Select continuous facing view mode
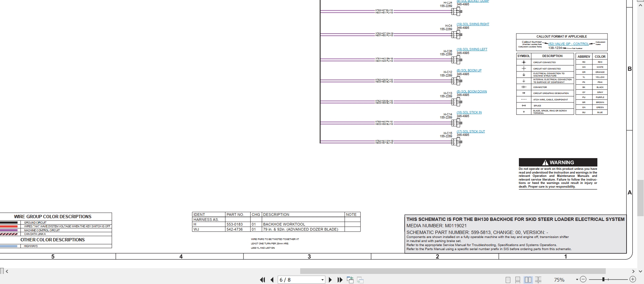 (x=538, y=280)
